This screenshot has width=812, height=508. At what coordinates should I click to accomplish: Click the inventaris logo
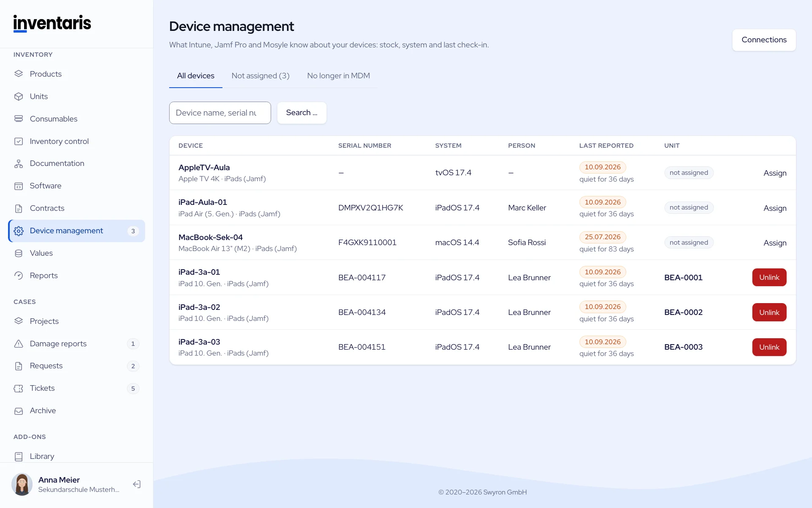pos(52,23)
